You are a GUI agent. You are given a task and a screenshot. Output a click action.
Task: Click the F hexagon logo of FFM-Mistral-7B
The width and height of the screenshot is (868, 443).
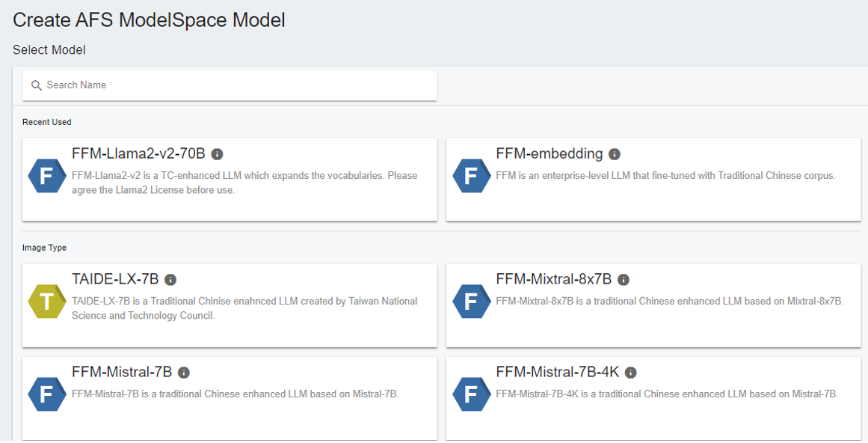(x=47, y=394)
